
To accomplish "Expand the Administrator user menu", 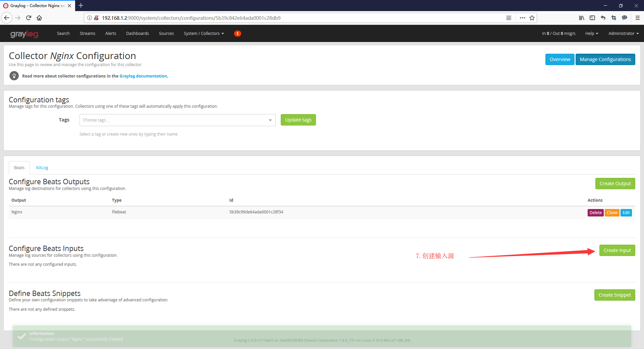I will pyautogui.click(x=624, y=34).
